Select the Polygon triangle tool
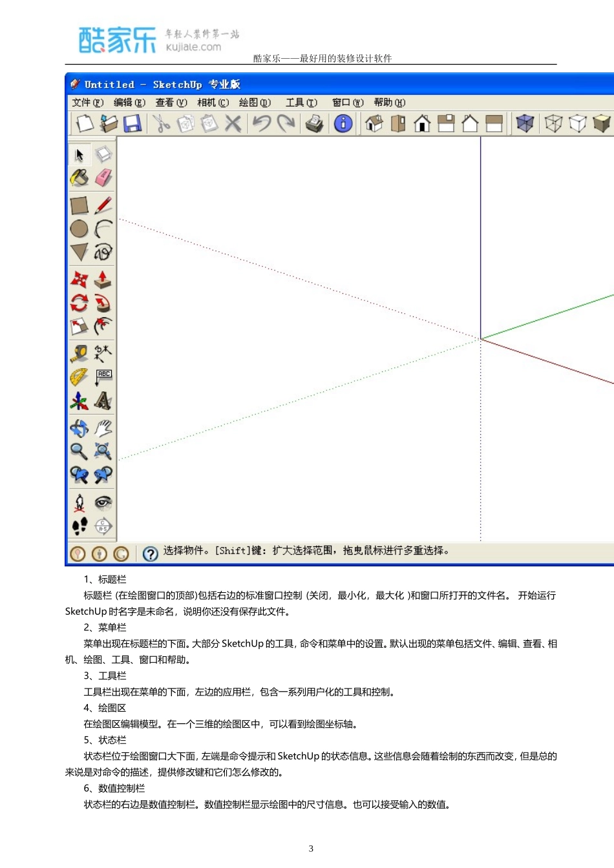 [x=79, y=252]
